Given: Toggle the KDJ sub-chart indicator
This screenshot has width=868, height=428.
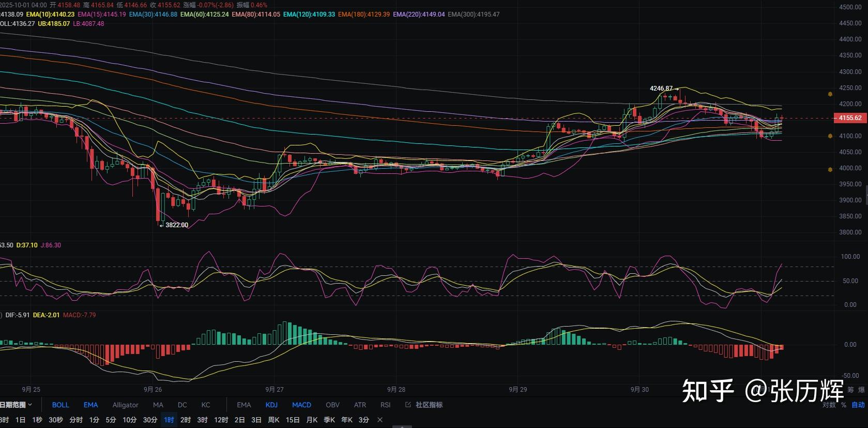Looking at the screenshot, I should click(271, 405).
